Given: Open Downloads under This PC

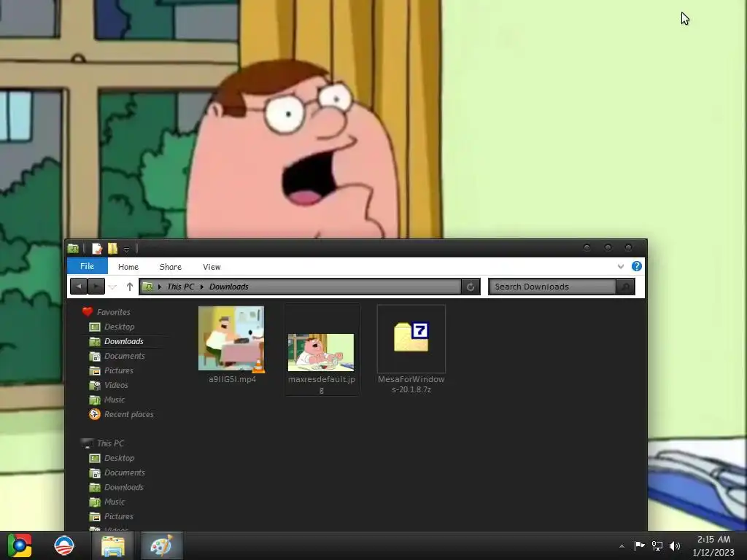Looking at the screenshot, I should [124, 487].
